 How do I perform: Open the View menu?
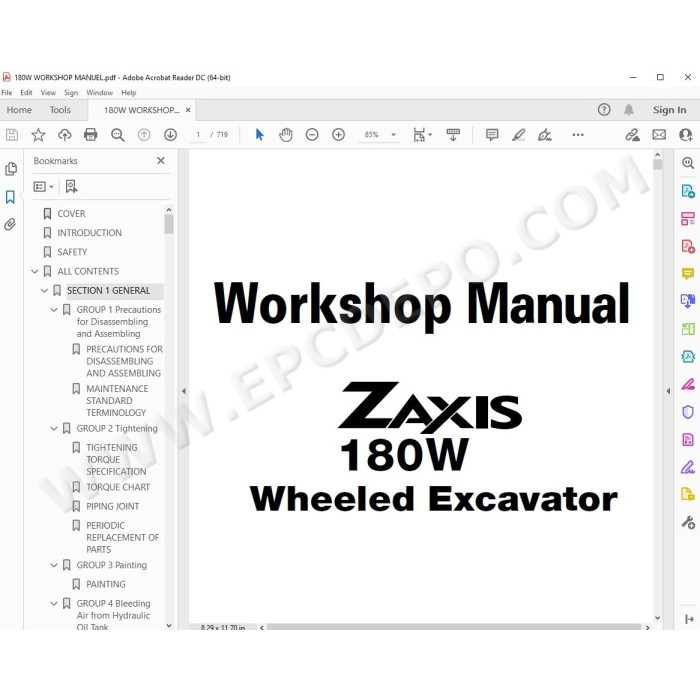pos(48,93)
